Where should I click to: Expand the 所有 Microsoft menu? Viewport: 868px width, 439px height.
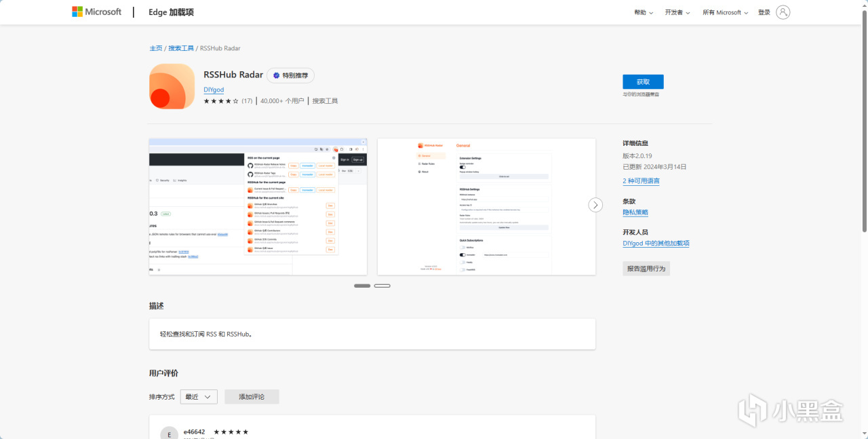click(725, 13)
